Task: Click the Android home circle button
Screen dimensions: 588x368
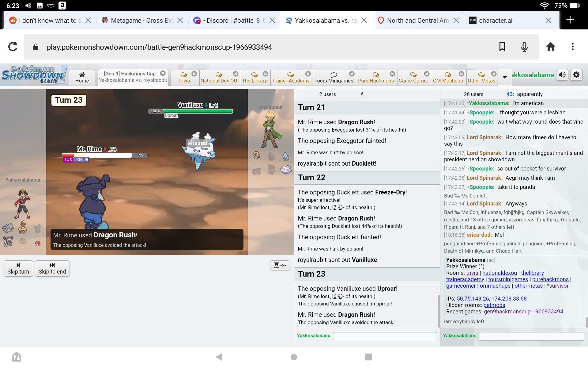Action: [294, 357]
